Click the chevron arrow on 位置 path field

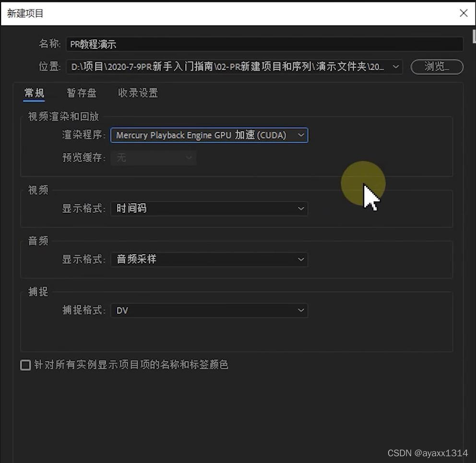(x=396, y=67)
